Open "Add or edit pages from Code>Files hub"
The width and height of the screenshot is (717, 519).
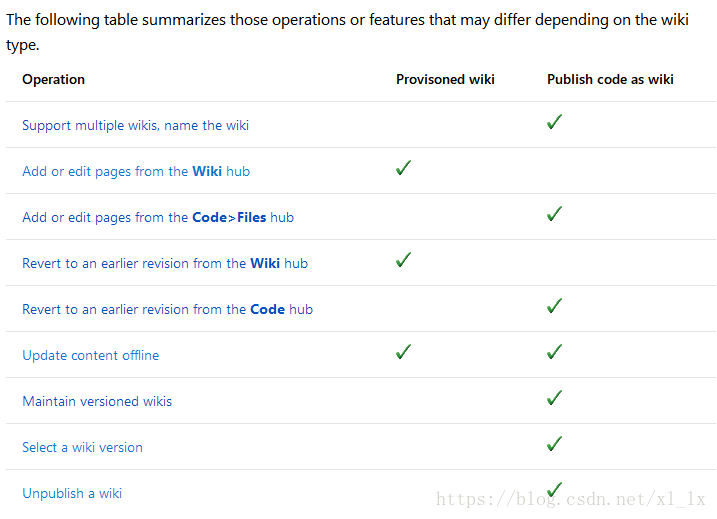[x=158, y=217]
